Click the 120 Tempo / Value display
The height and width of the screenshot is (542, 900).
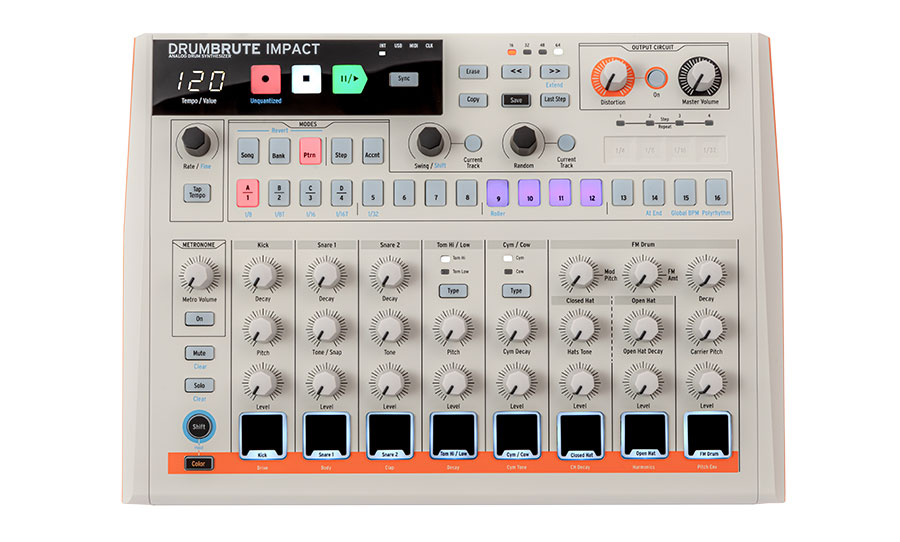point(200,81)
